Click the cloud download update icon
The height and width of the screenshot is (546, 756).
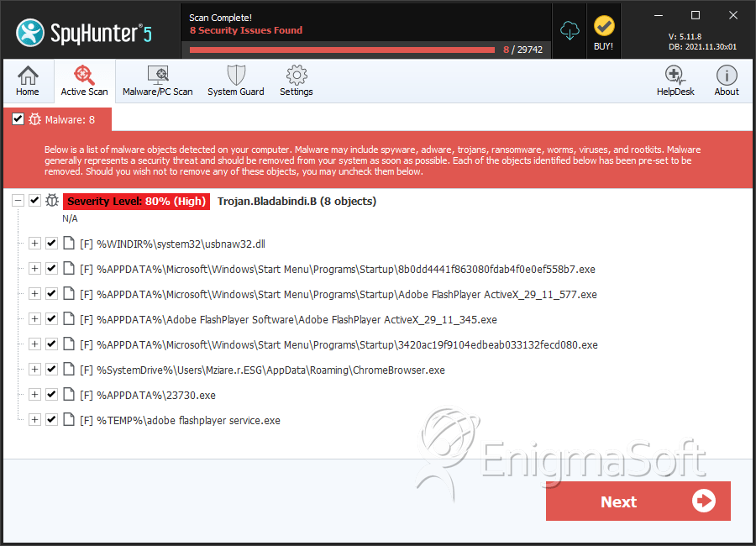[x=570, y=31]
